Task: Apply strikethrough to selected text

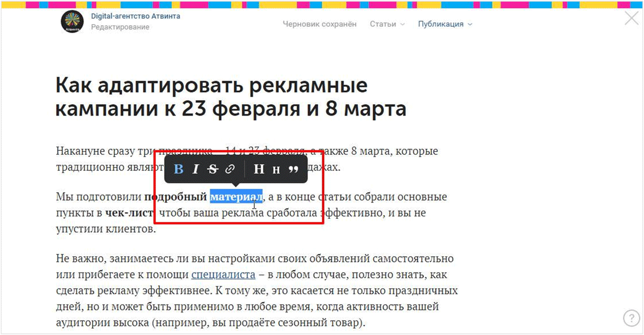Action: click(213, 169)
